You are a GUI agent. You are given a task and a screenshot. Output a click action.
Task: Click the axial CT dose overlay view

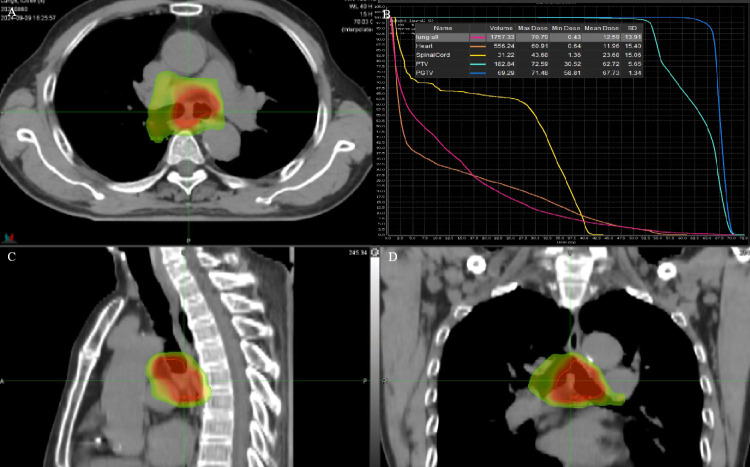[x=187, y=122]
